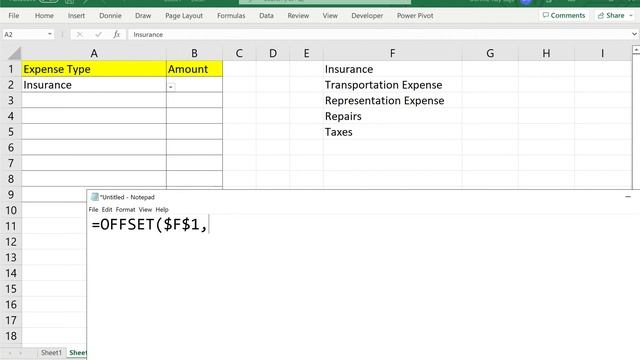Open the File ribbon tab in Excel
Image resolution: width=640 pixels, height=360 pixels.
coord(13,16)
